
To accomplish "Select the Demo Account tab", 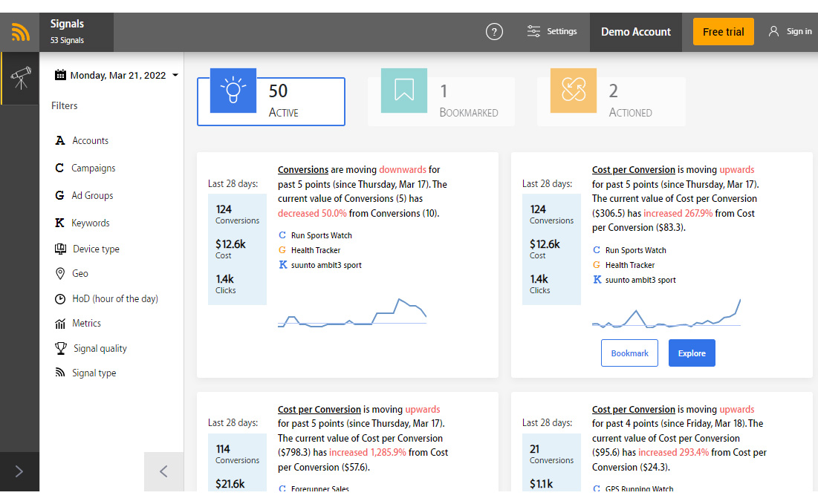I will pos(635,32).
